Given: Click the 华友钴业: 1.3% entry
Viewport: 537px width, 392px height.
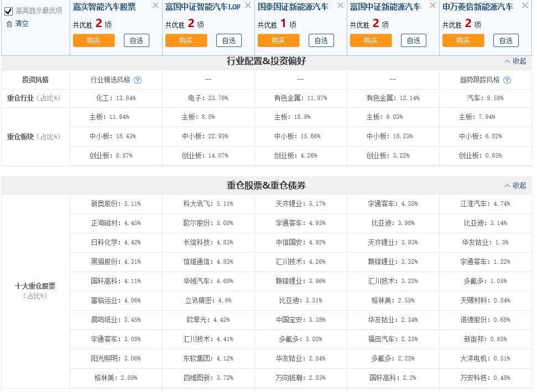Looking at the screenshot, I should click(485, 243).
